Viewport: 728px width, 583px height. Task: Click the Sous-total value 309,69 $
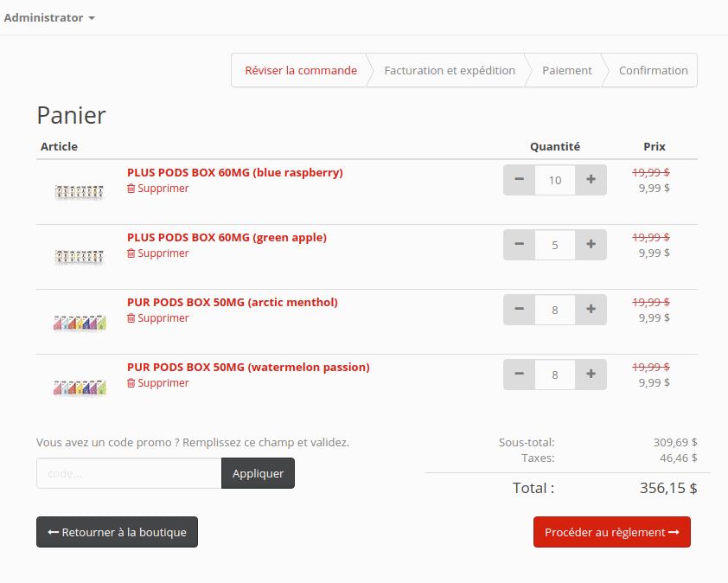tap(675, 443)
